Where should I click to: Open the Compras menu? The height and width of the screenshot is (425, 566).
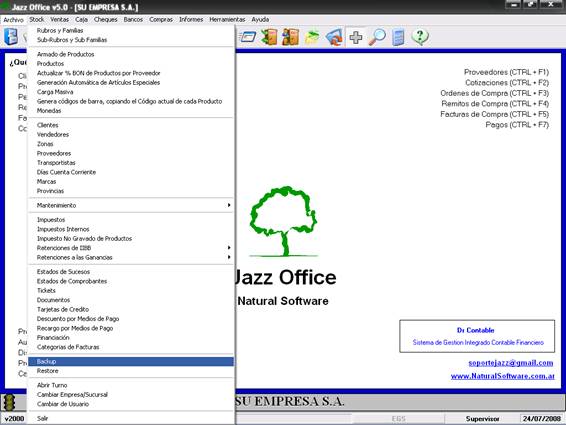(161, 19)
